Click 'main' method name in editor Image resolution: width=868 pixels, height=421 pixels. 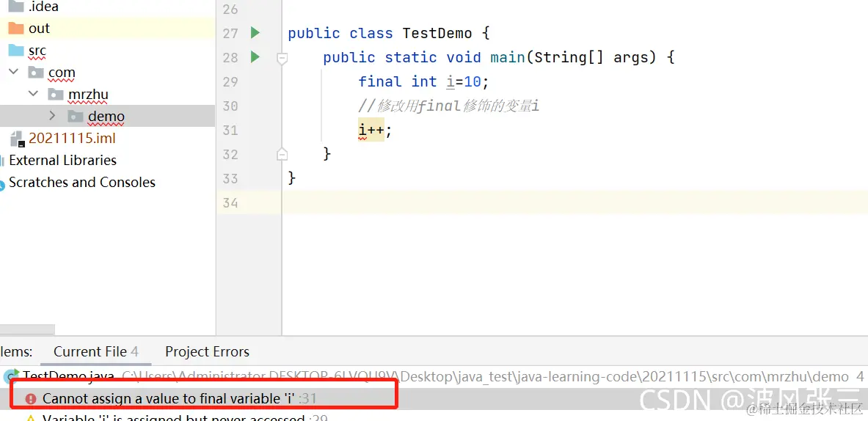tap(508, 57)
